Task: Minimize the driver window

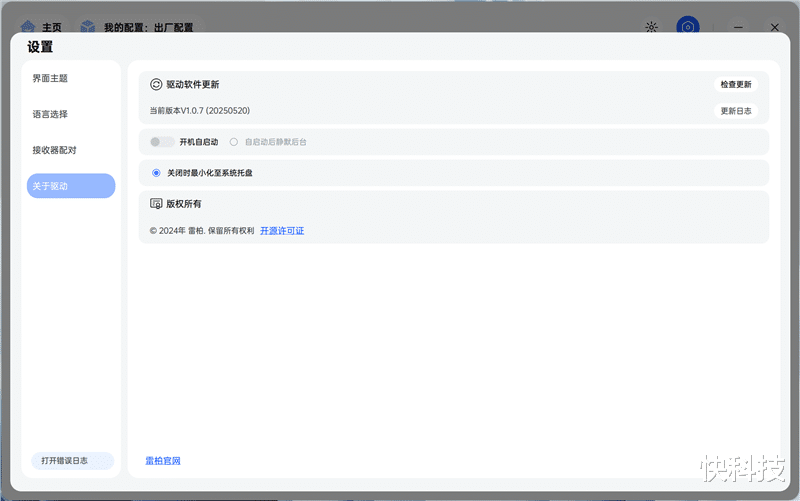Action: [738, 27]
